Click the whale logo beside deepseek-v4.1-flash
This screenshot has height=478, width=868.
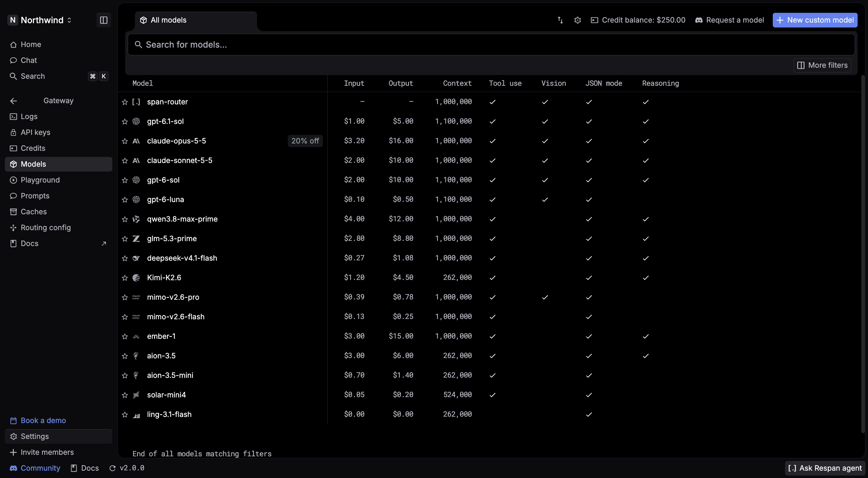tap(136, 258)
